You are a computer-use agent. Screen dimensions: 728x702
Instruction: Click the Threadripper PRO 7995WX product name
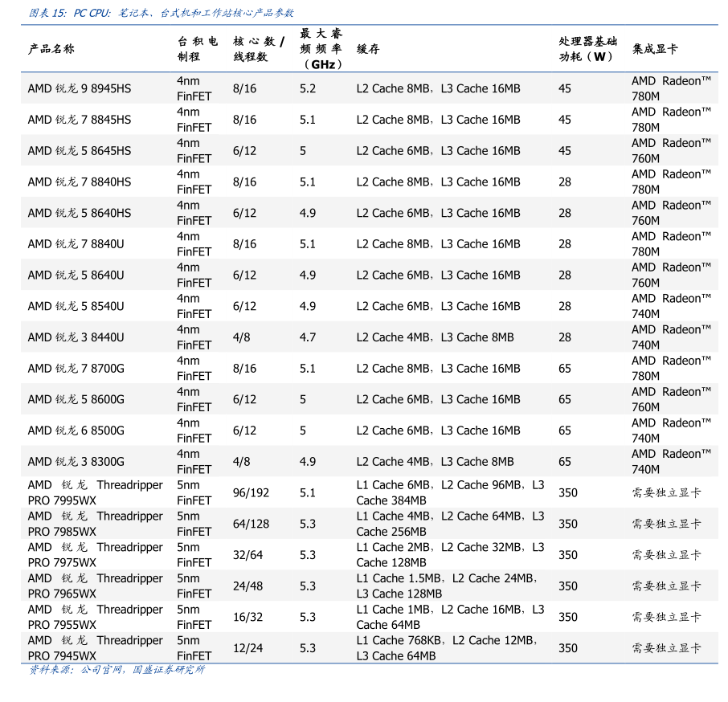coord(95,492)
